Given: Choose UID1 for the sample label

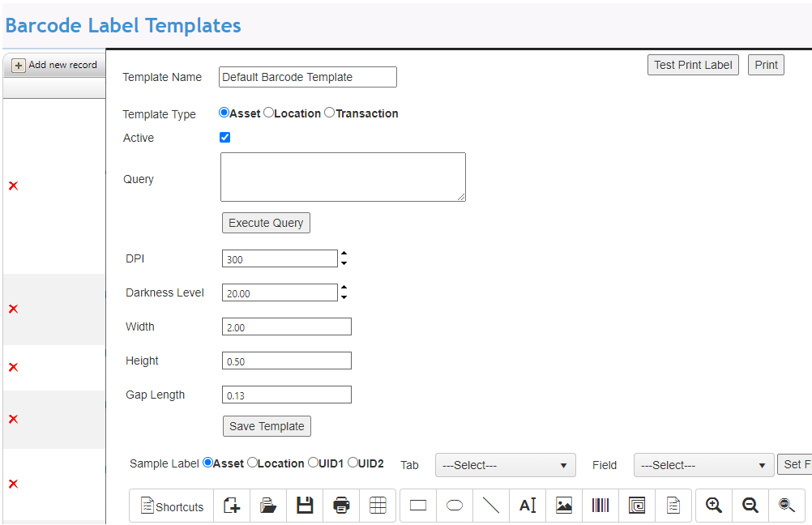Looking at the screenshot, I should [x=314, y=463].
